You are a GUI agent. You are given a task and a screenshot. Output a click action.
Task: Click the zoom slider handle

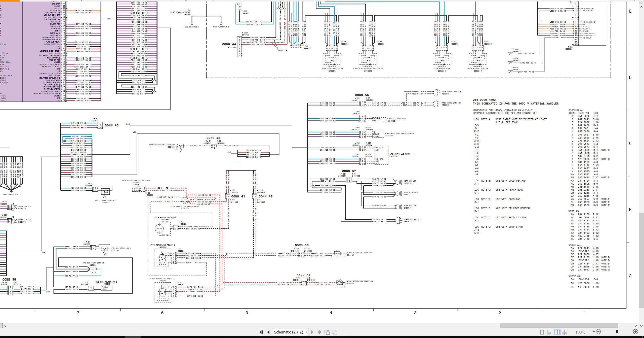[617, 332]
